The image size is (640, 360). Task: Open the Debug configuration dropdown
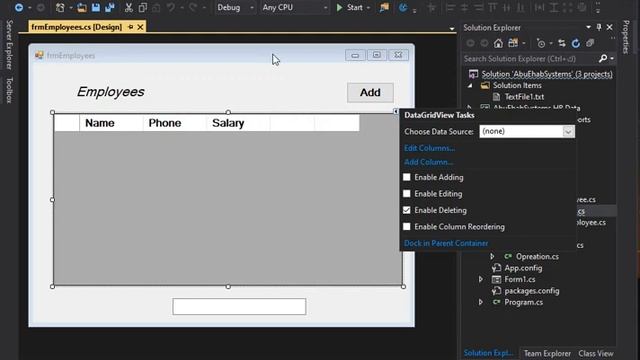(251, 7)
